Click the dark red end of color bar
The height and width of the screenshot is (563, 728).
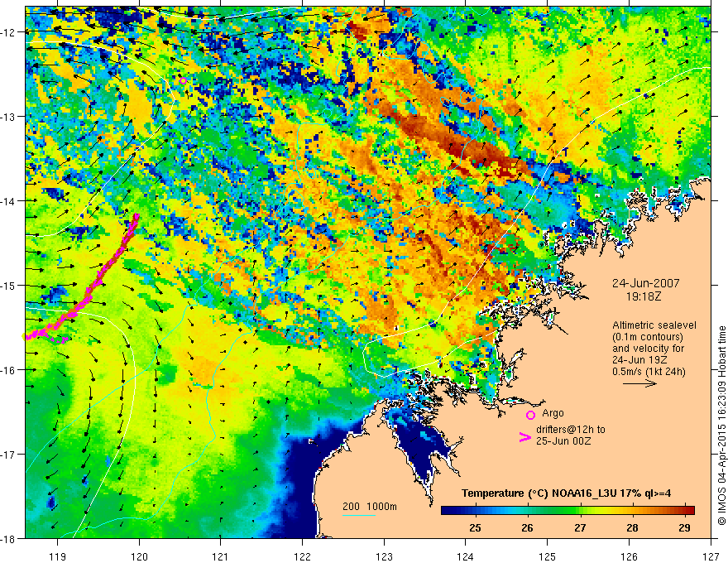[689, 510]
